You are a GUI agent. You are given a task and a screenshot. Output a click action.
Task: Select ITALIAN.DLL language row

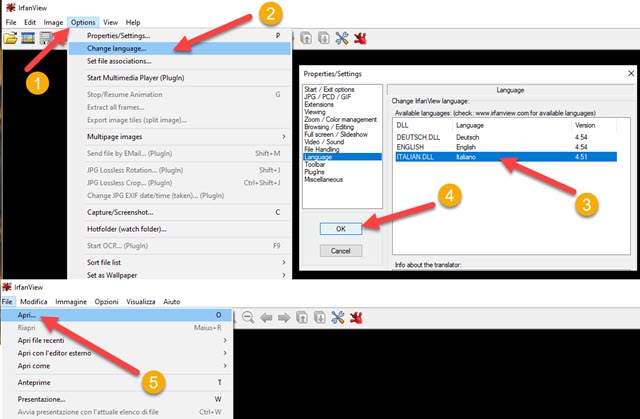pyautogui.click(x=506, y=157)
